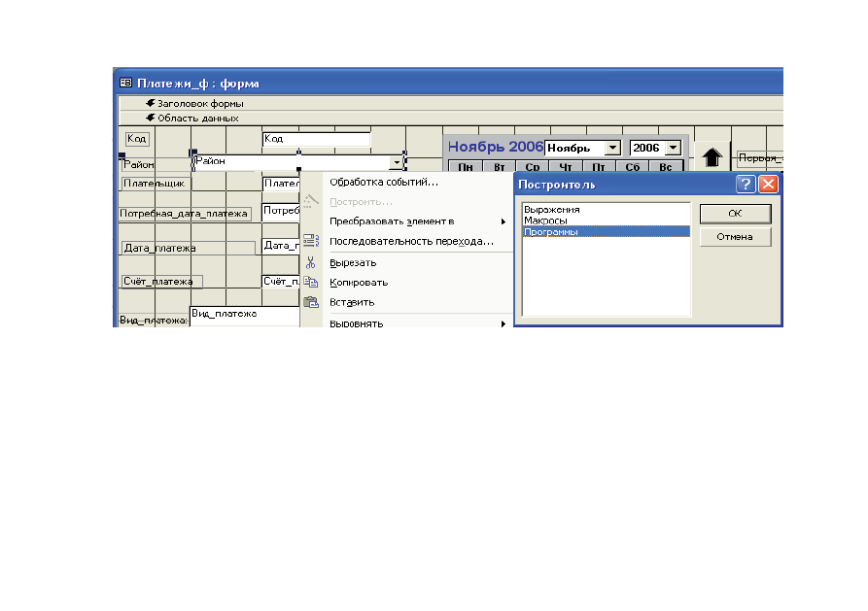
Task: Open the 2006 year dropdown
Action: coord(674,148)
